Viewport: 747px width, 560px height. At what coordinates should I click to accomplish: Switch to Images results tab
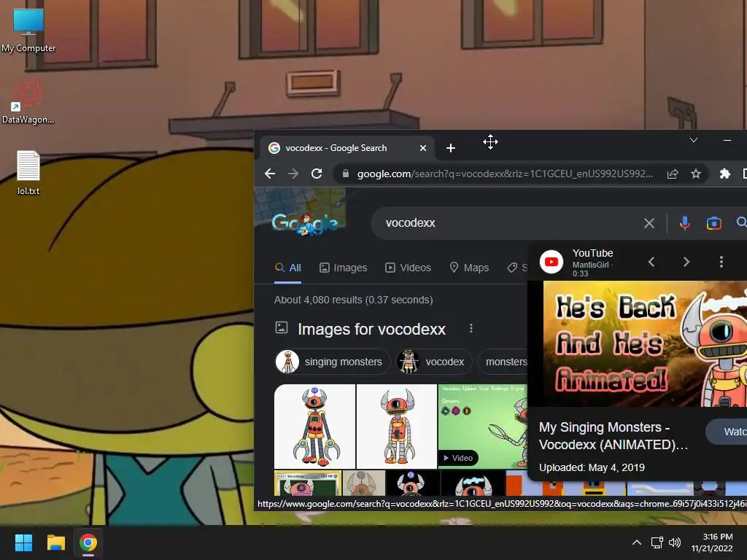(343, 268)
